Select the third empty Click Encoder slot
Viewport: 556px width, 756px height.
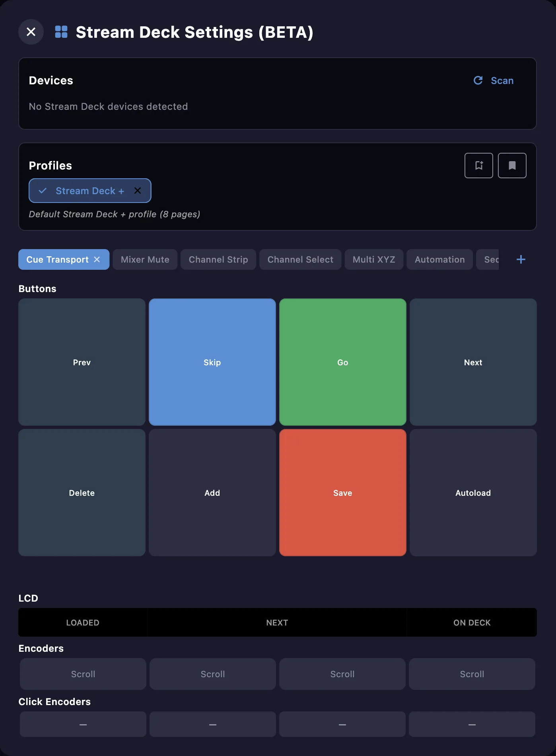point(342,724)
